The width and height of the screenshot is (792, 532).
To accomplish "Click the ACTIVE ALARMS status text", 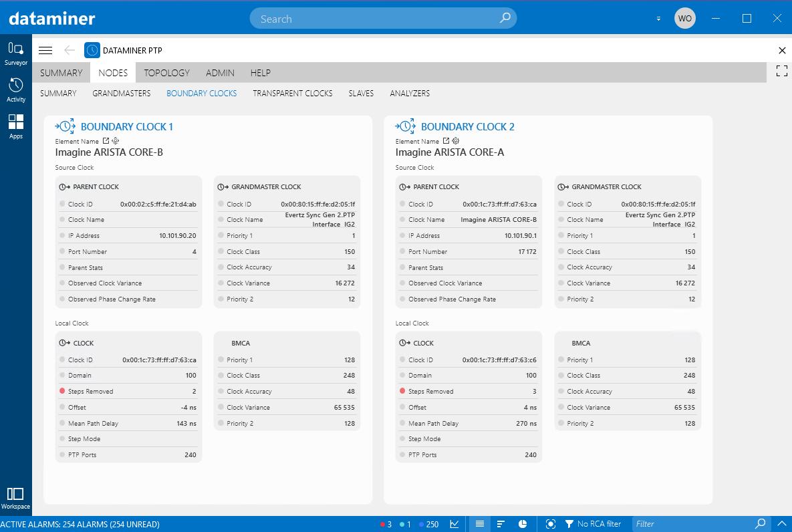I will click(80, 525).
